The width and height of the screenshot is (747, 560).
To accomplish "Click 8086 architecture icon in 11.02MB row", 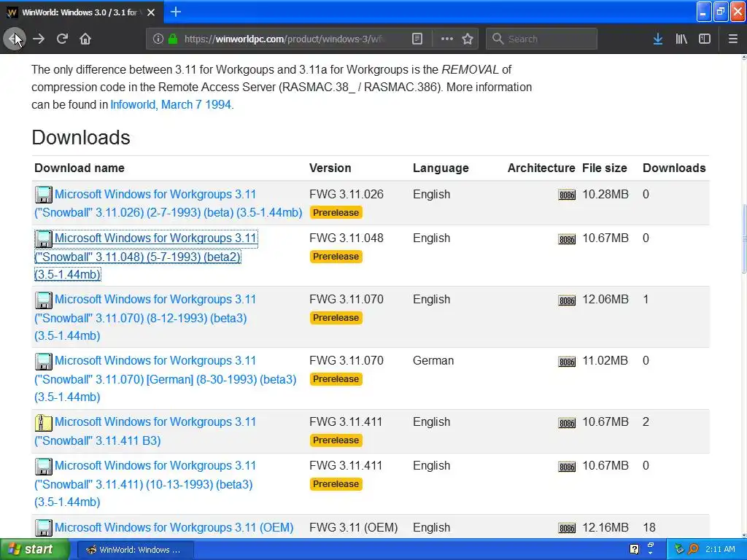I will [566, 362].
